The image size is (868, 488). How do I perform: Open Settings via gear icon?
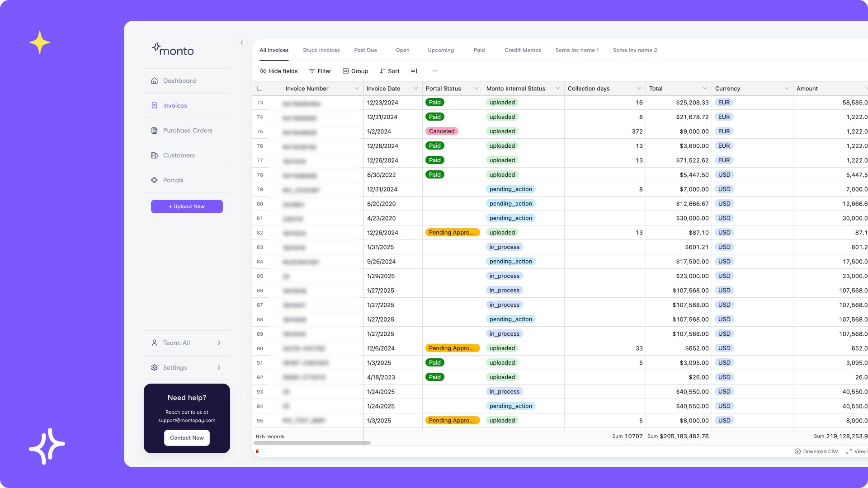click(x=154, y=368)
